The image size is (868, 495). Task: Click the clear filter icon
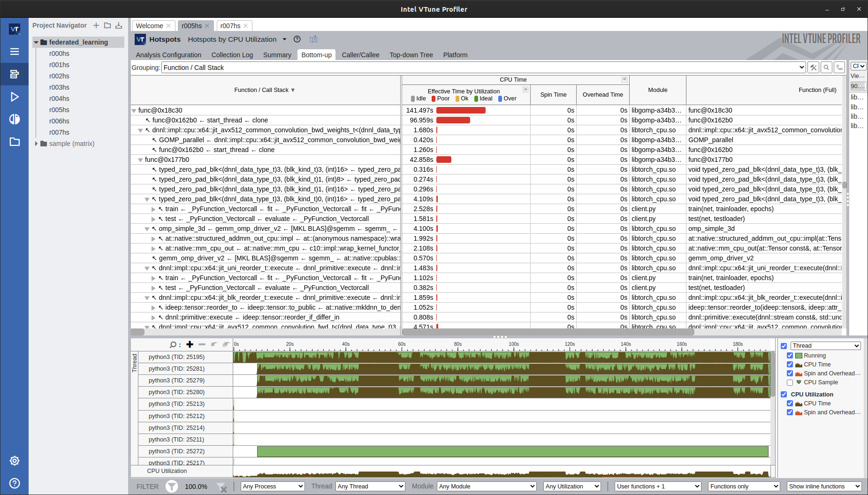click(x=221, y=487)
